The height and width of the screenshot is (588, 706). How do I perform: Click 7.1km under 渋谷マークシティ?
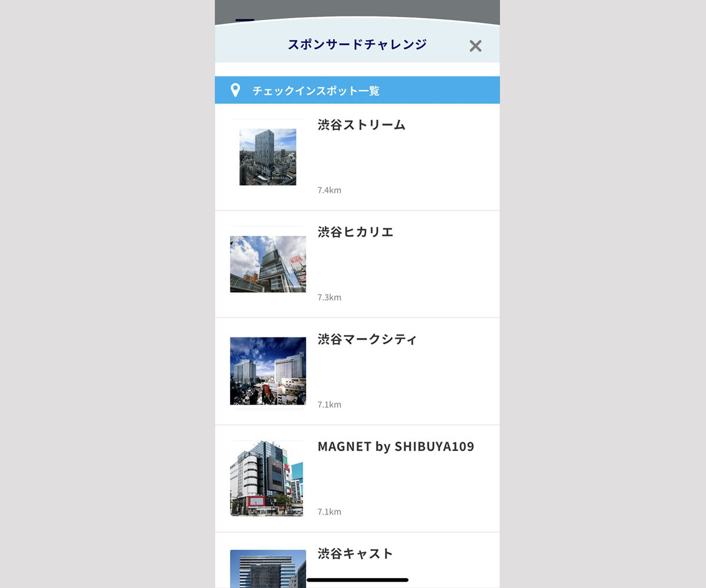(x=329, y=405)
